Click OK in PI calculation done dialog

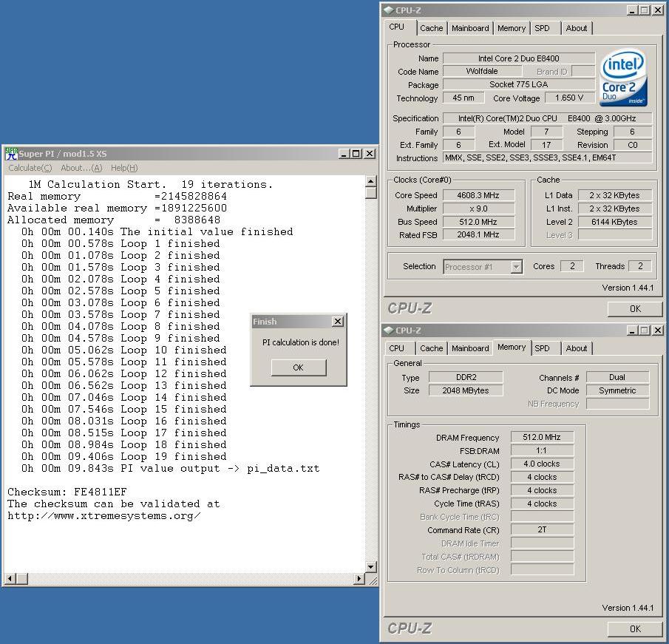299,367
